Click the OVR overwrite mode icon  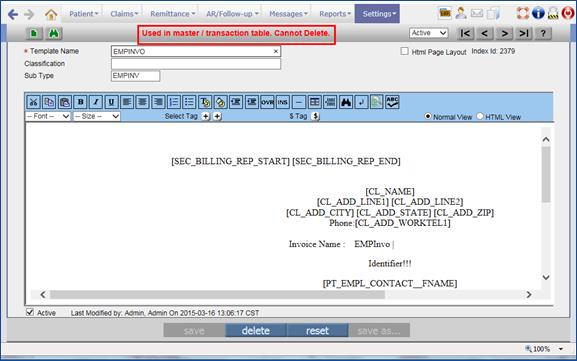point(267,102)
